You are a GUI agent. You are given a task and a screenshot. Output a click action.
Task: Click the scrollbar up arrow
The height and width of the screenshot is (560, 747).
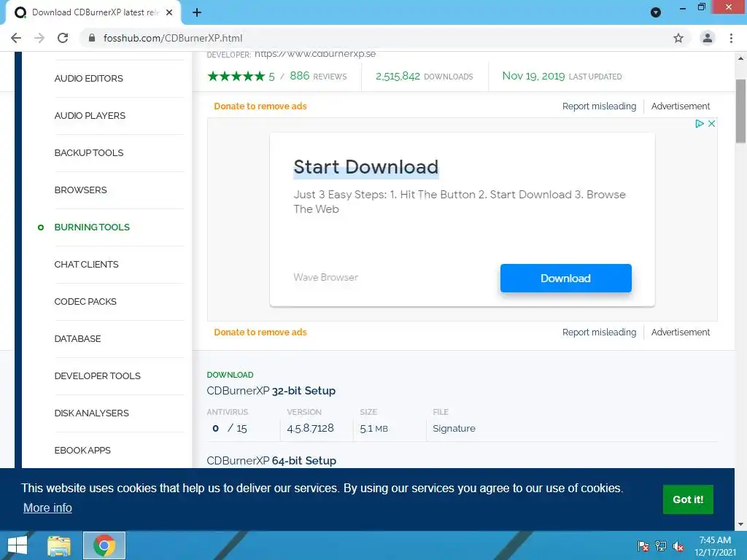click(x=740, y=58)
